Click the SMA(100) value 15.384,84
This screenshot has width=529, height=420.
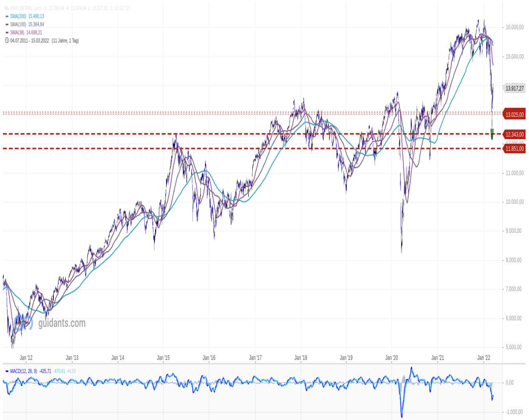(x=36, y=24)
